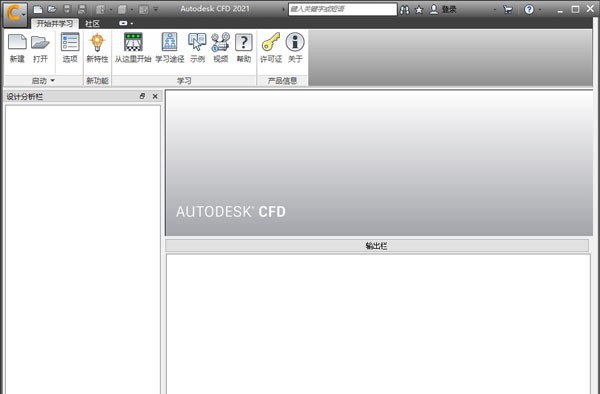Click the 输出栏 header bar
The width and height of the screenshot is (600, 394).
coord(377,246)
